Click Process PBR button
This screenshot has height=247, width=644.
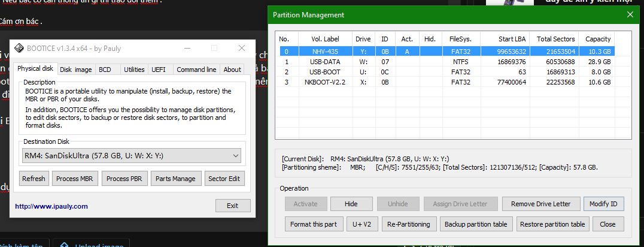point(124,179)
